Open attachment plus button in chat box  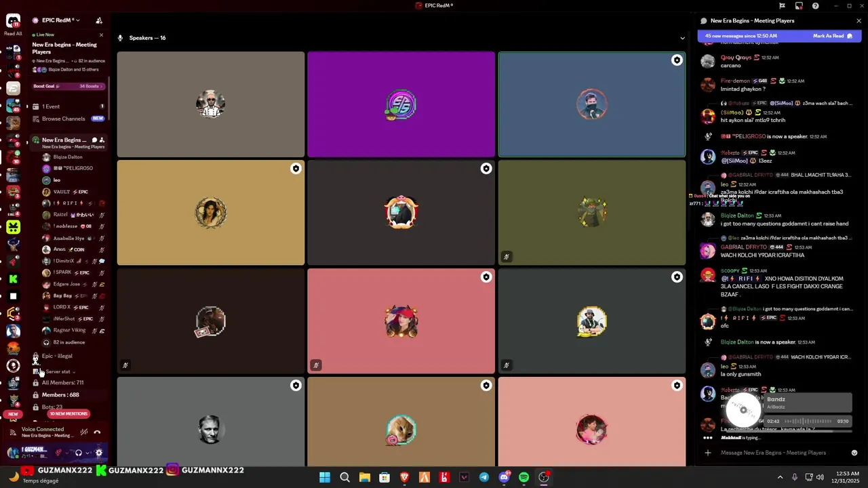(x=708, y=453)
